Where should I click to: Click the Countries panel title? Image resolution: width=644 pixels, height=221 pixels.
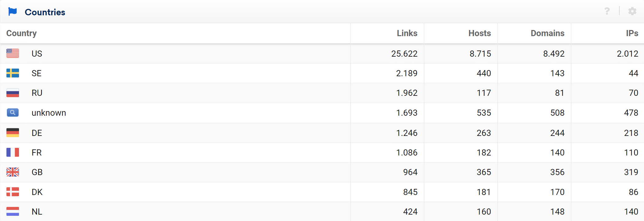[45, 12]
